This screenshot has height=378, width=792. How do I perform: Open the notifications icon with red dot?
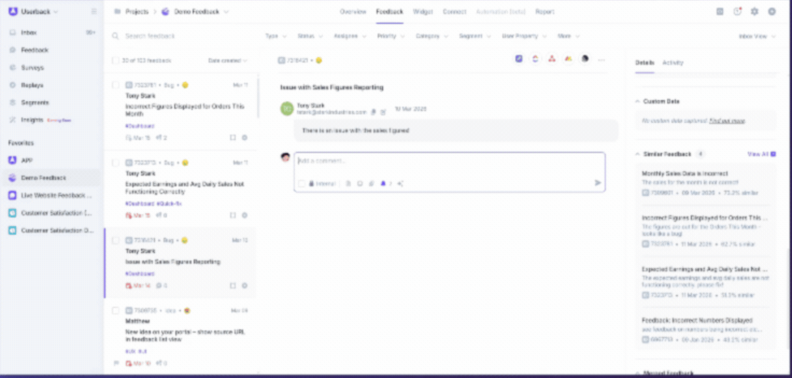coord(737,12)
